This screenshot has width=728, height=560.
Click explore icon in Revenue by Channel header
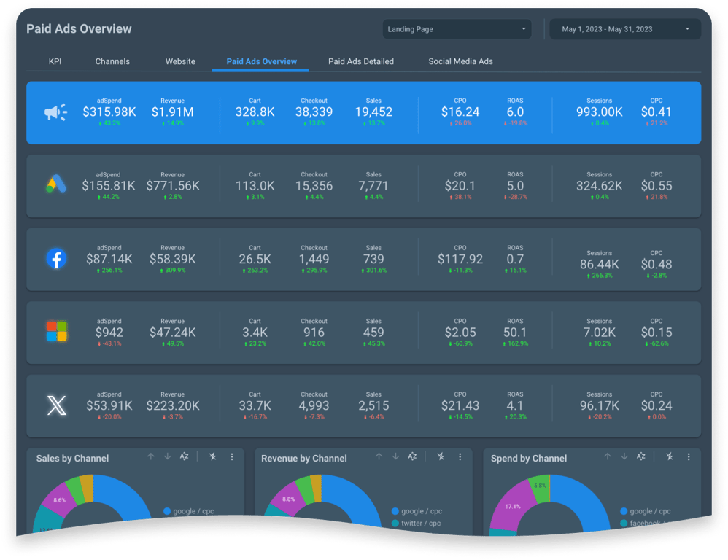point(441,456)
